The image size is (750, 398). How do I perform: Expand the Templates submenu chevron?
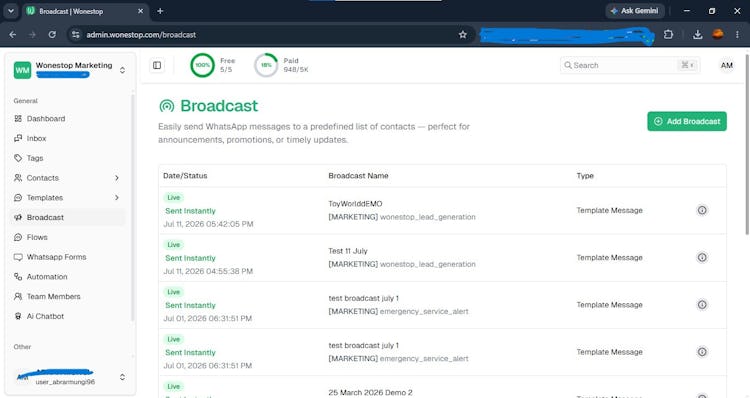pos(117,198)
